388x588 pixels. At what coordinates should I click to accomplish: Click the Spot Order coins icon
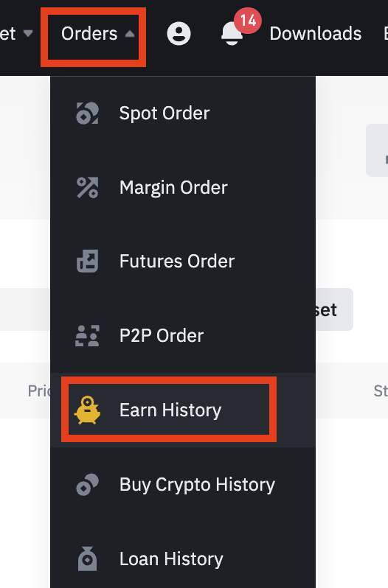coord(88,113)
